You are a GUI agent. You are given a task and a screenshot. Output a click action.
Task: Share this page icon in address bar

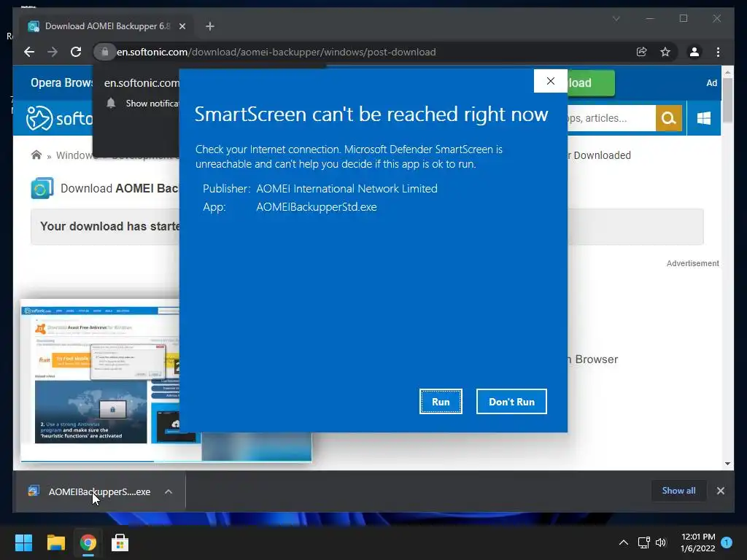(x=642, y=52)
